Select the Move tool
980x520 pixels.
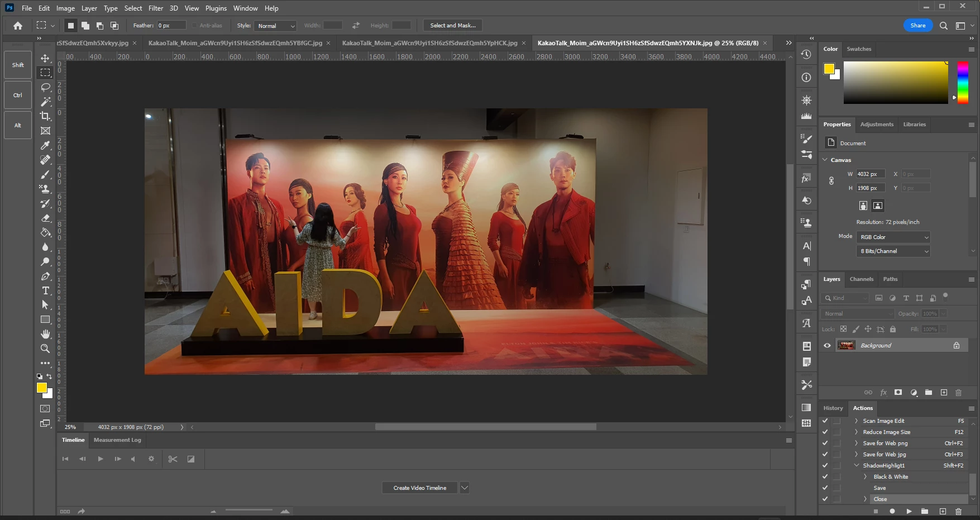pyautogui.click(x=45, y=58)
